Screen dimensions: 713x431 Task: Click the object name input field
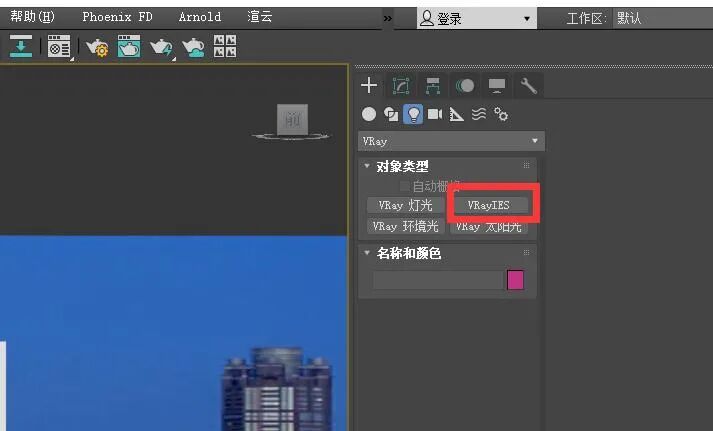pos(437,280)
